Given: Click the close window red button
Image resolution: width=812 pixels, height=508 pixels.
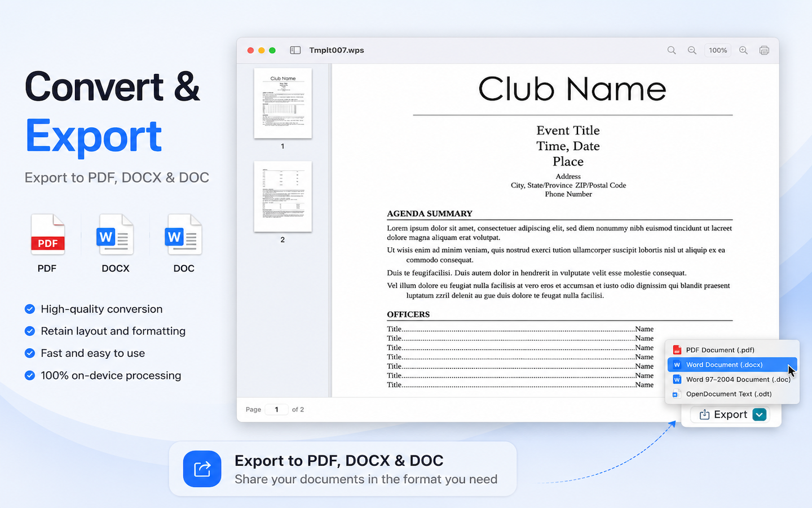Looking at the screenshot, I should 250,50.
